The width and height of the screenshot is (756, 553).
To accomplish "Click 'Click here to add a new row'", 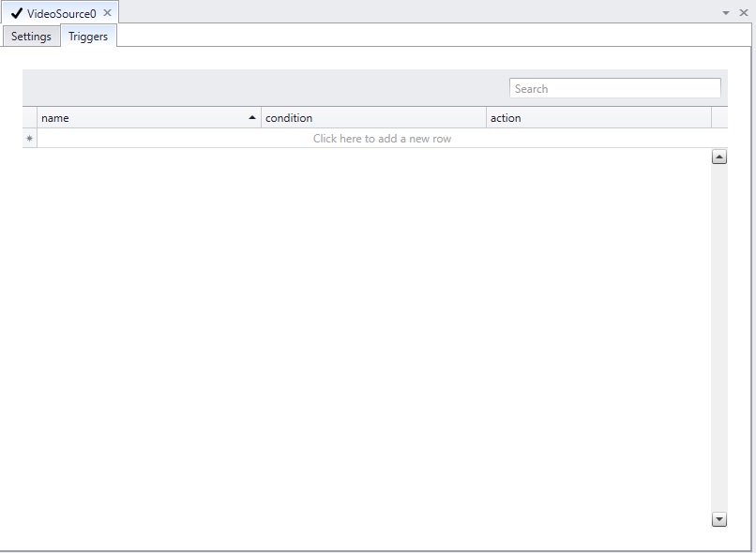I will [382, 139].
